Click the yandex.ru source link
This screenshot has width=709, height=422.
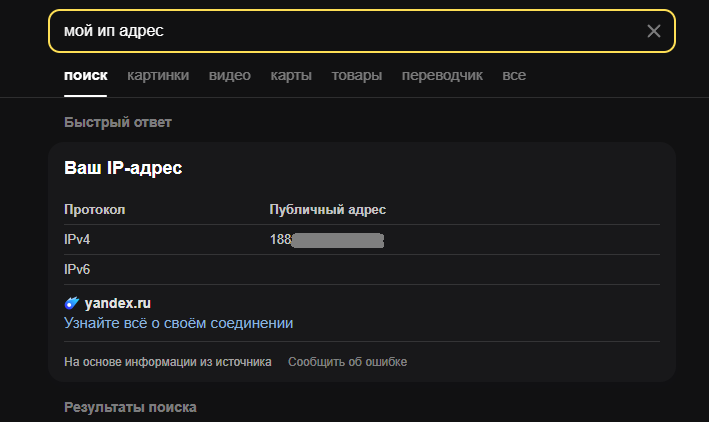click(x=118, y=303)
